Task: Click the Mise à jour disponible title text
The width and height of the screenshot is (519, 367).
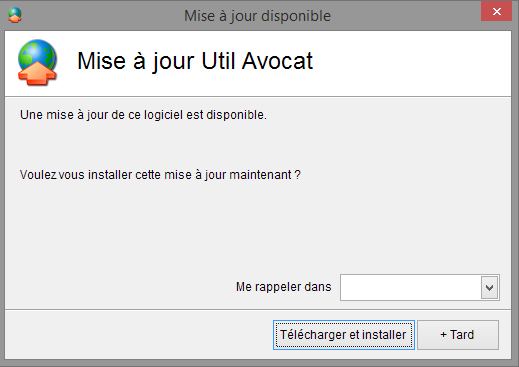Action: coord(257,16)
